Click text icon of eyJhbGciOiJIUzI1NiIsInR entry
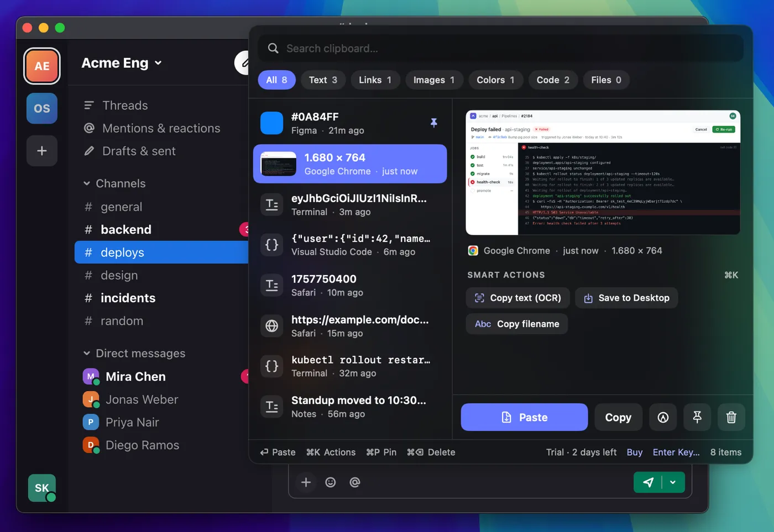Screen dimensions: 774x532 (x=272, y=205)
